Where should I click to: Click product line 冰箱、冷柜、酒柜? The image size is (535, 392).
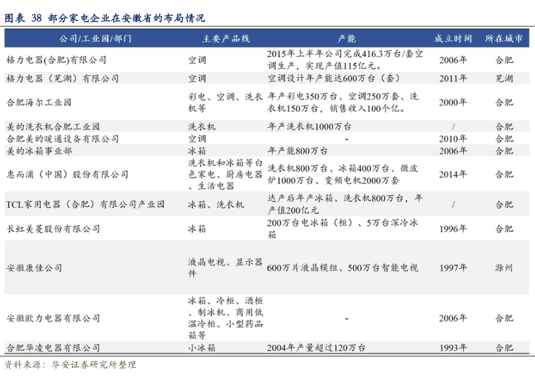[x=225, y=300]
